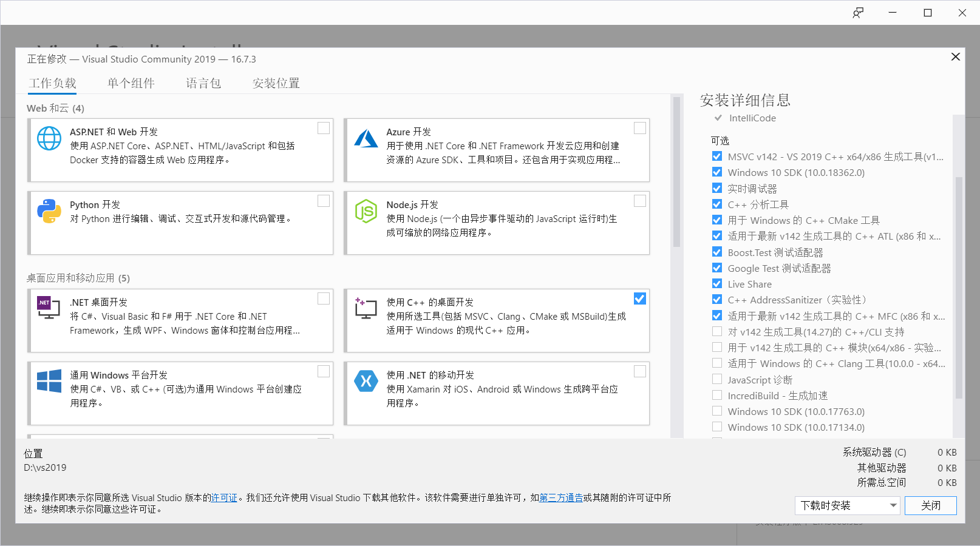Click the Xamarin mobile development icon
The height and width of the screenshot is (546, 980).
(366, 381)
